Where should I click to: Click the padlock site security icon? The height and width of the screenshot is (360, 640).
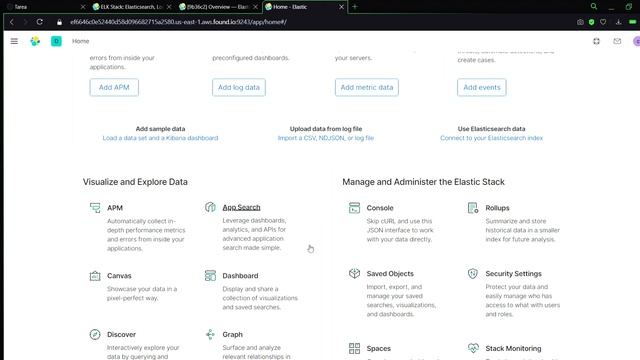click(x=60, y=22)
